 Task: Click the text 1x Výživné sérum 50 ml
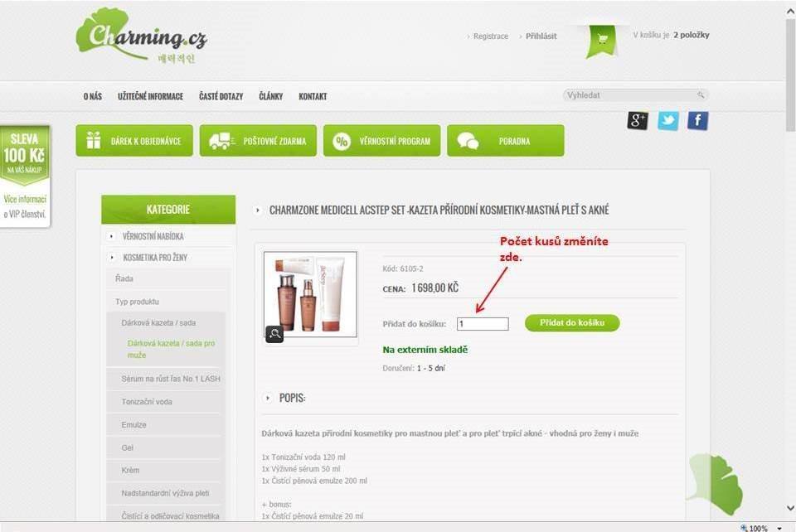pyautogui.click(x=301, y=469)
